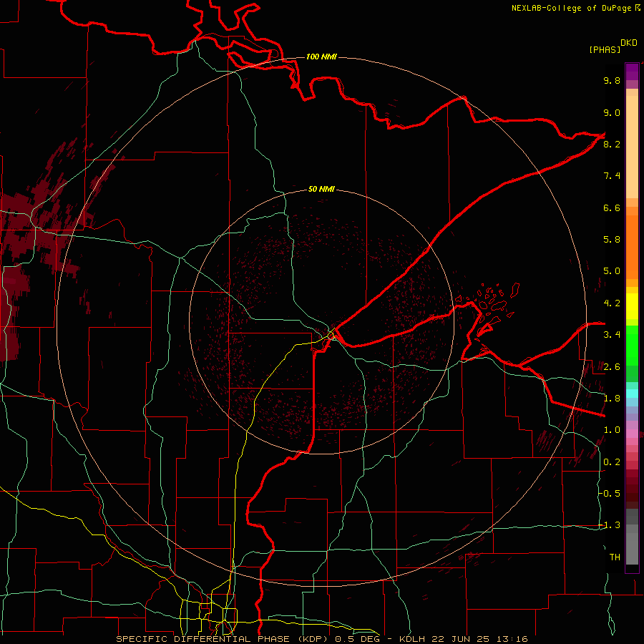Select the 9.0 value on the legend

pyautogui.click(x=612, y=112)
